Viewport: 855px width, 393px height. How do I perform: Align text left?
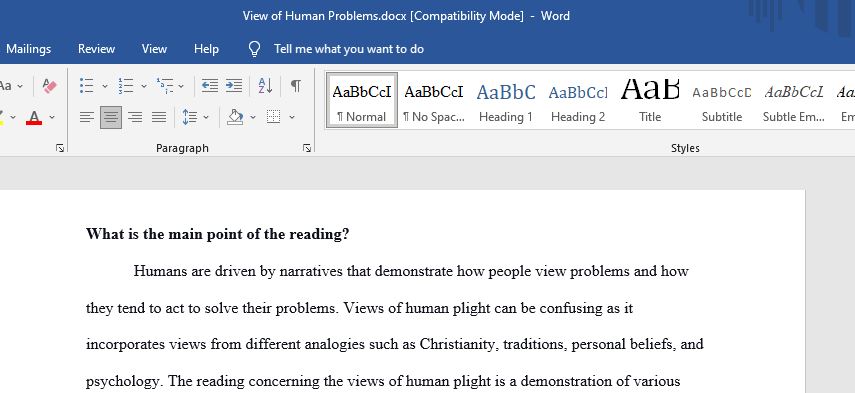(87, 117)
